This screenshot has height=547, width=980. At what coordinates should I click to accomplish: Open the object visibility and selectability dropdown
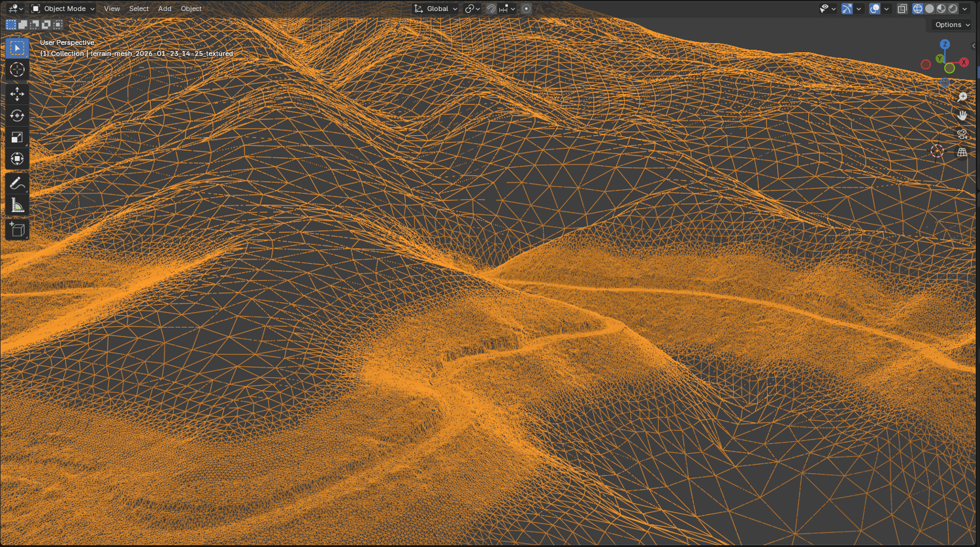828,8
